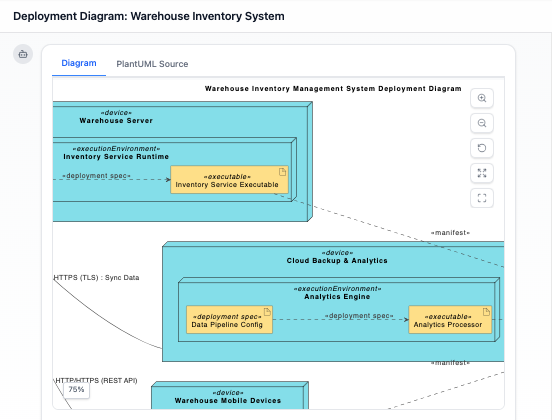Click the 75% zoom level indicator
This screenshot has width=552, height=420.
(76, 390)
